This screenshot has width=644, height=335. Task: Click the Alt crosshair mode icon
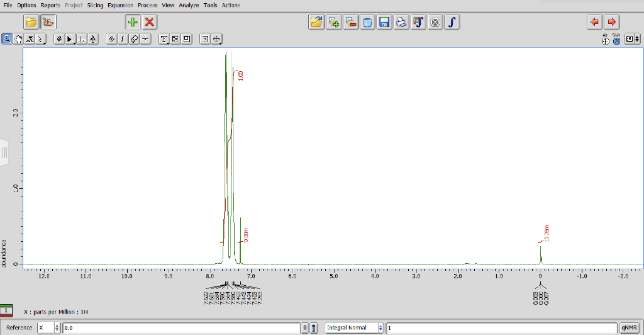point(605,40)
